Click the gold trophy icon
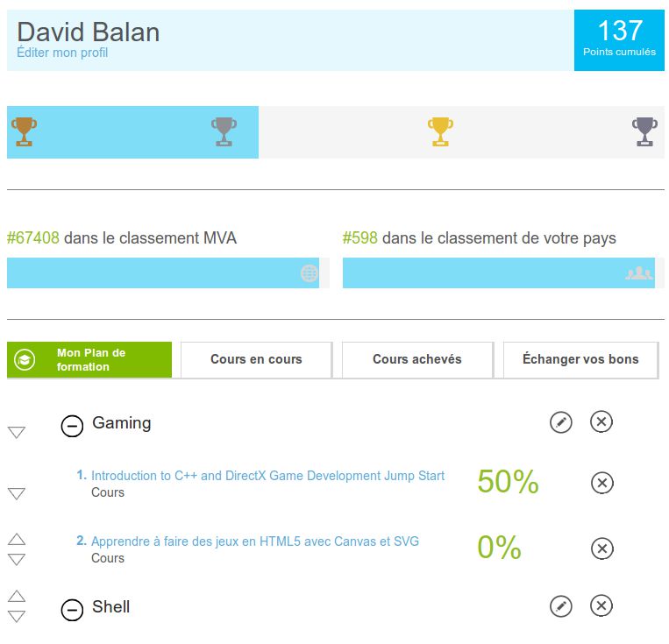669x644 pixels. point(440,131)
